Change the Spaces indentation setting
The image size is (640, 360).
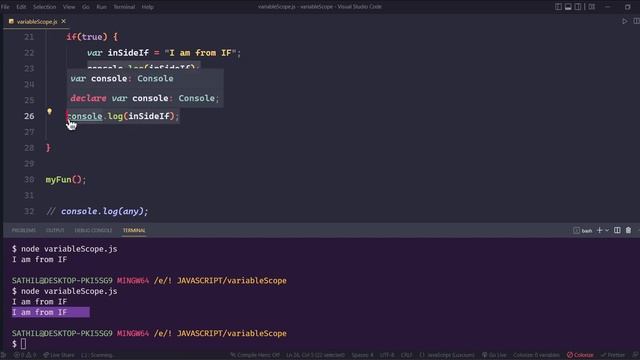pos(362,356)
